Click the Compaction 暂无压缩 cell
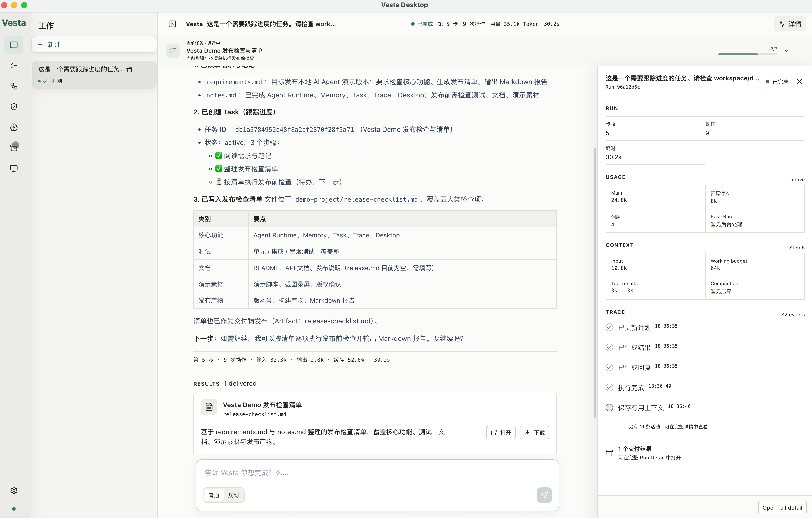This screenshot has height=518, width=812. tap(755, 287)
